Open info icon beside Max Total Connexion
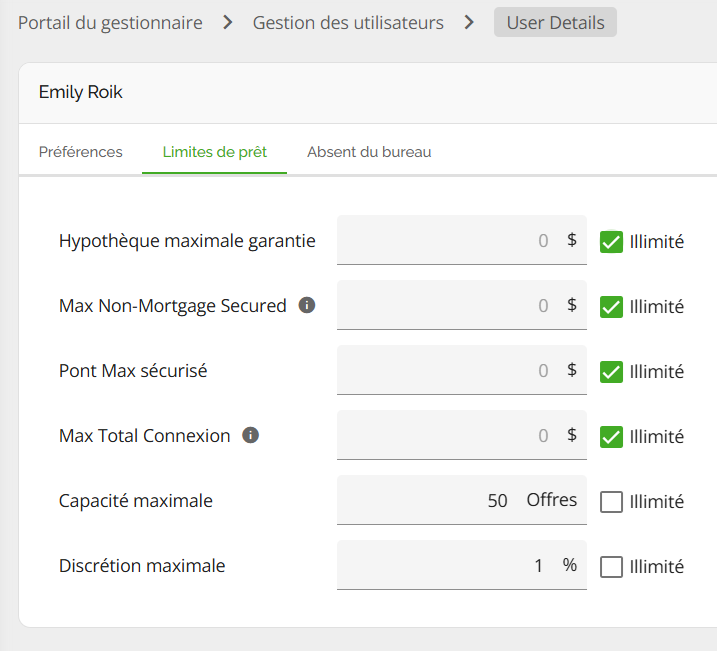 [251, 435]
